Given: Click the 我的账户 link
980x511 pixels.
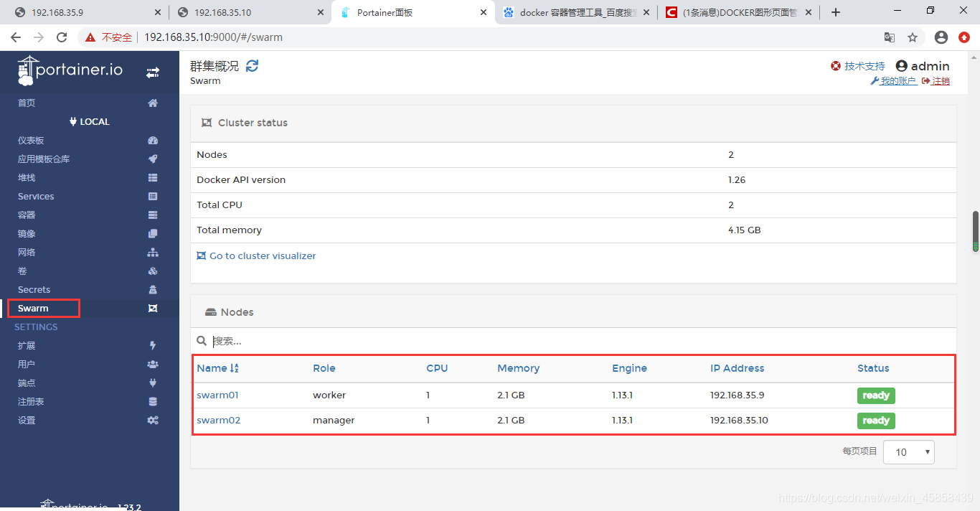Looking at the screenshot, I should pyautogui.click(x=893, y=81).
